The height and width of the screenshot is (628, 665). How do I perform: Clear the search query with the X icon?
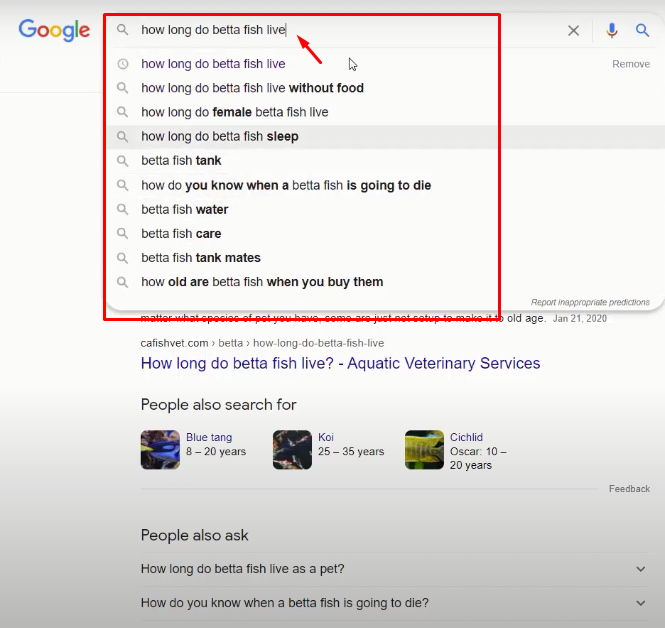pos(573,31)
